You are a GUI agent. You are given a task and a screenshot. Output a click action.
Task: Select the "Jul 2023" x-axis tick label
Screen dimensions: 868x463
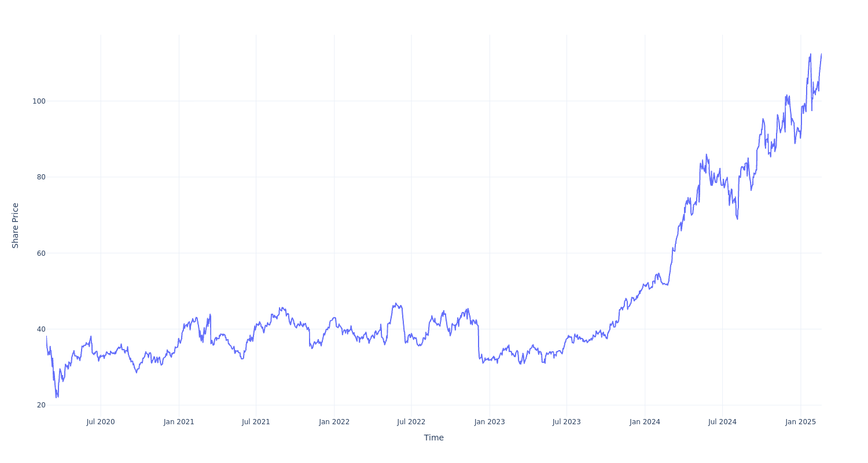(x=567, y=422)
